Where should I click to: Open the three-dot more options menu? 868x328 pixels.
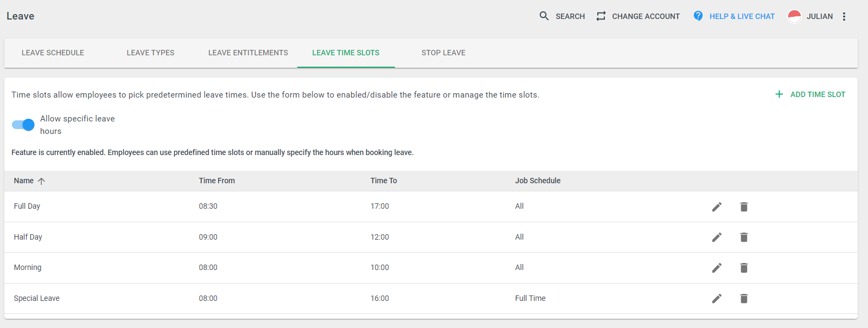[x=844, y=16]
